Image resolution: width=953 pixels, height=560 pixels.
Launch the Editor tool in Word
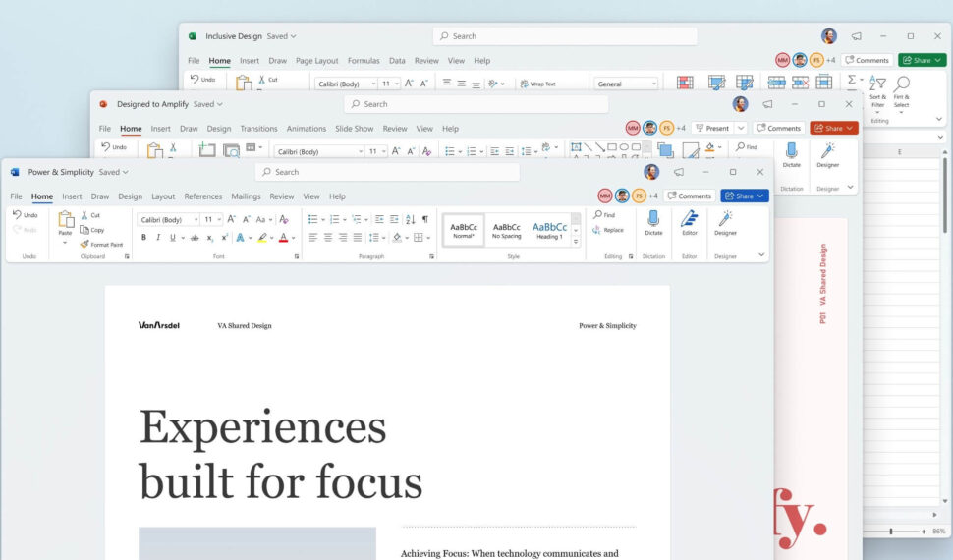pos(690,223)
